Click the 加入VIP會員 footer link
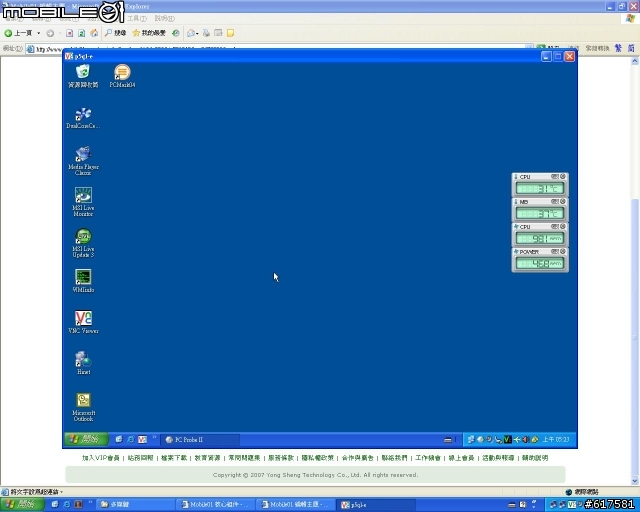The height and width of the screenshot is (512, 640). coord(100,458)
